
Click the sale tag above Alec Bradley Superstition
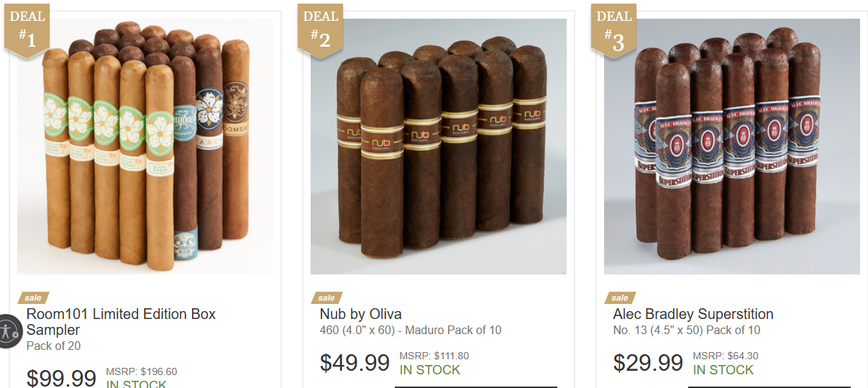[x=620, y=297]
